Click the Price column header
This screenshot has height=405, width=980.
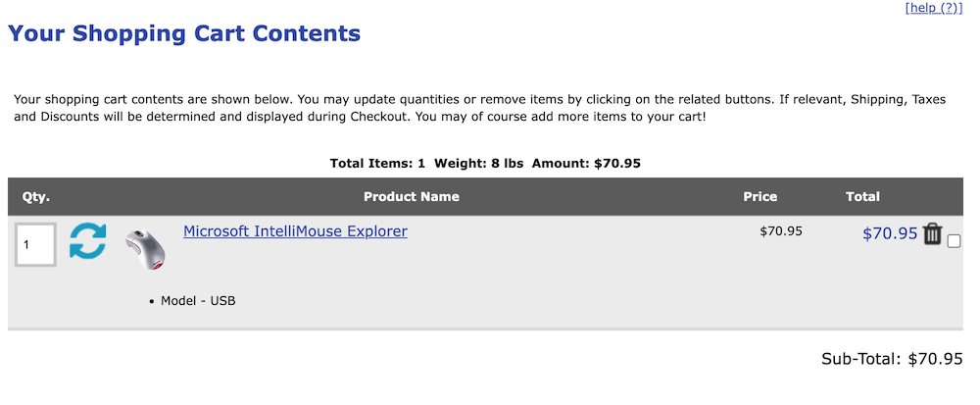(x=759, y=196)
